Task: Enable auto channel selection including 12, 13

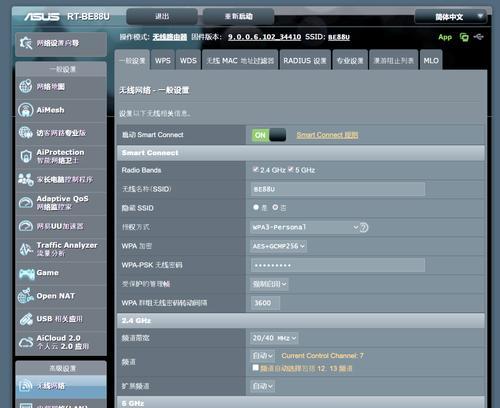Action: pos(256,368)
